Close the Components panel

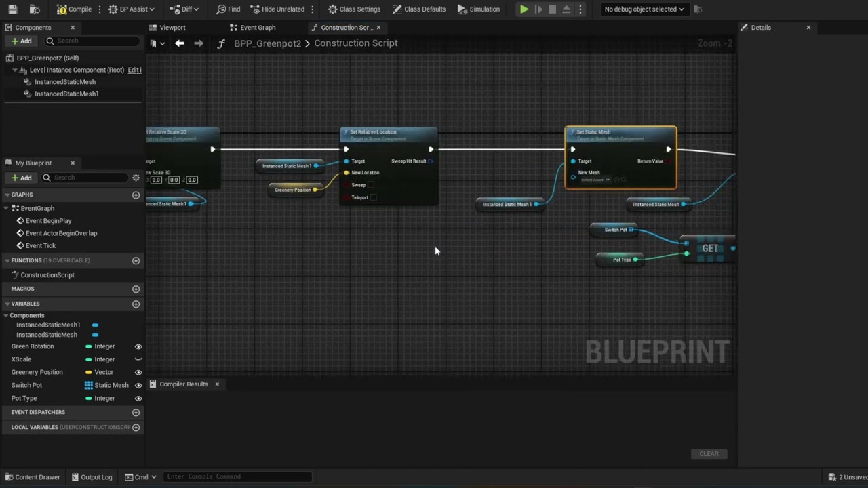[x=73, y=28]
